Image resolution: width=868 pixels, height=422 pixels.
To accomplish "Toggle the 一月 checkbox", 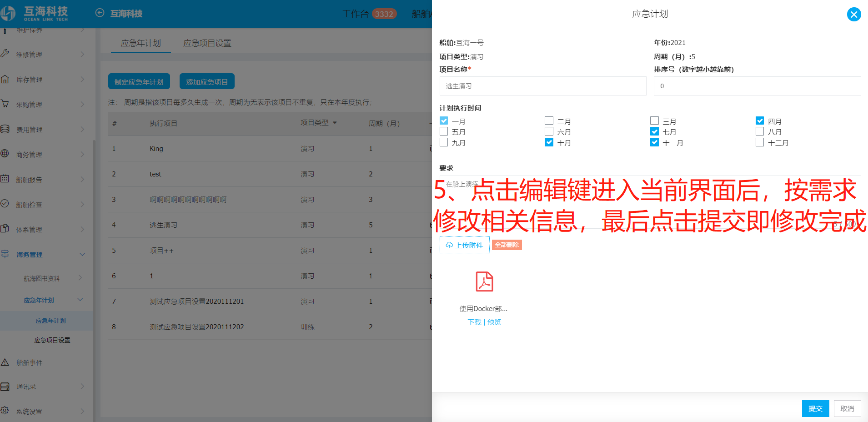I will tap(444, 121).
